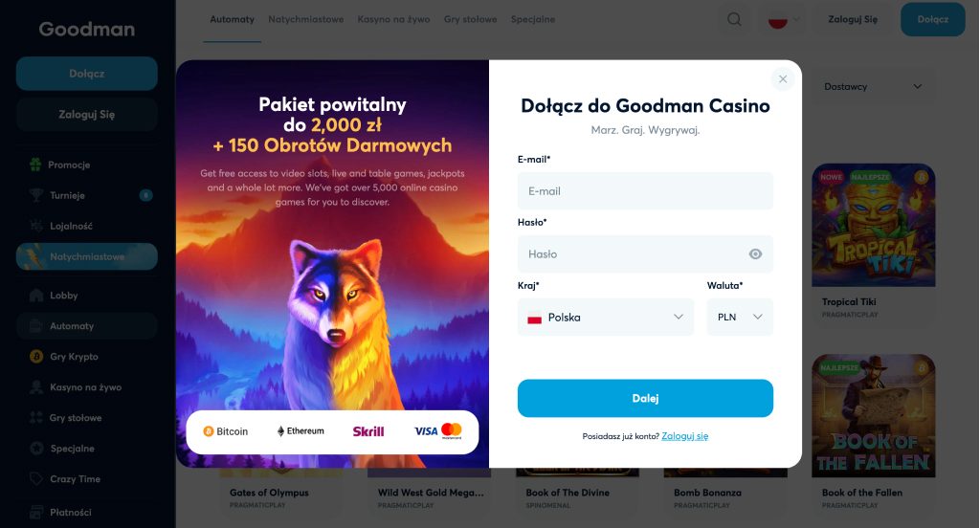Image resolution: width=980 pixels, height=528 pixels.
Task: Close the registration popup with X
Action: [x=783, y=79]
